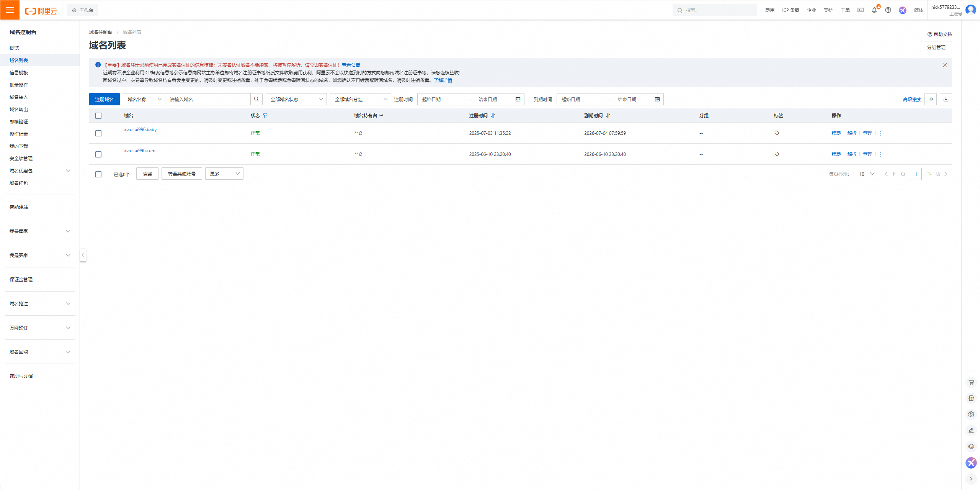This screenshot has width=980, height=490.
Task: Click the sort arrows on 到期时间 column
Action: click(x=608, y=115)
